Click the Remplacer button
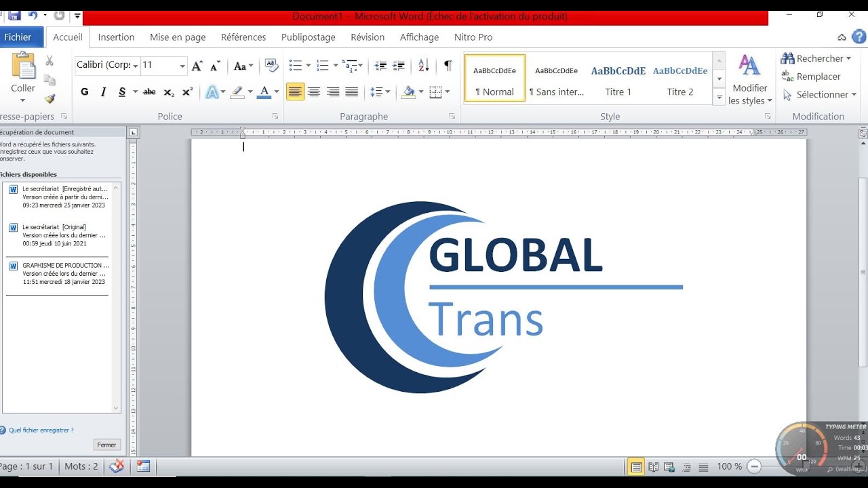 point(811,77)
